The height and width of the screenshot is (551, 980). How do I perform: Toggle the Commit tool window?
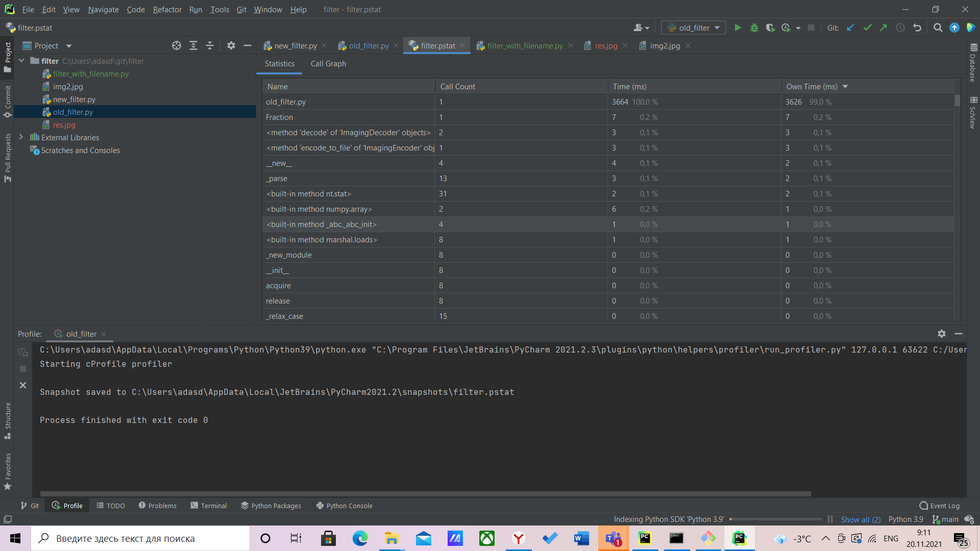point(8,101)
